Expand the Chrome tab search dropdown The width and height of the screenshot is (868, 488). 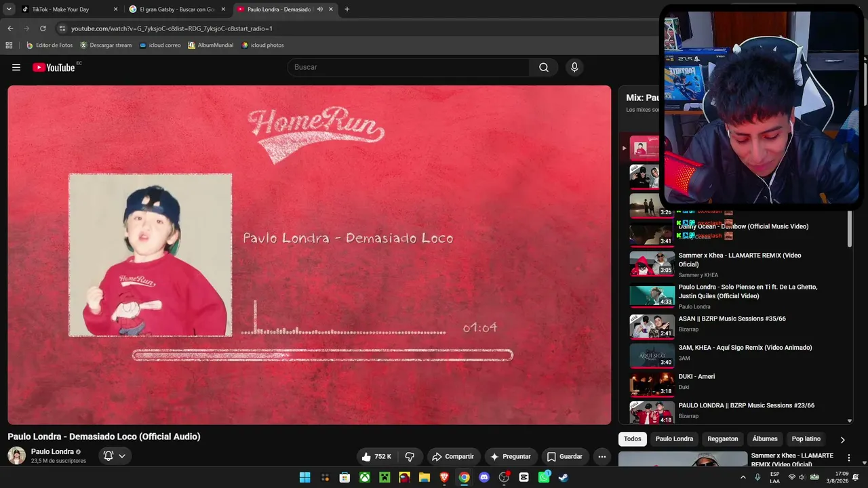point(9,9)
